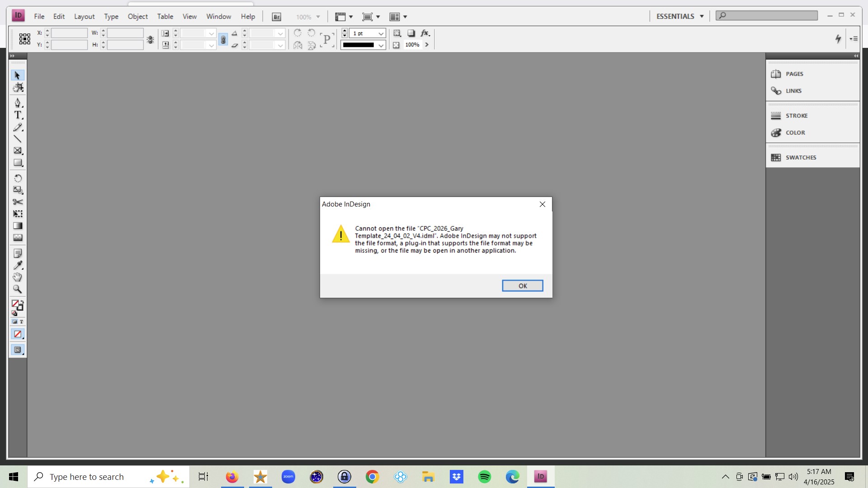Open the View Options dropdown

click(344, 17)
